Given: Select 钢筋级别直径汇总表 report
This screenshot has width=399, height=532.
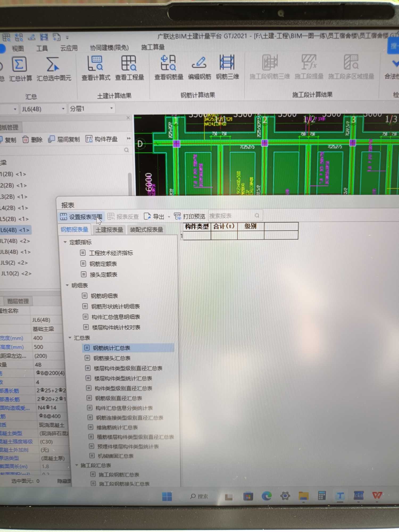Looking at the screenshot, I should (114, 398).
